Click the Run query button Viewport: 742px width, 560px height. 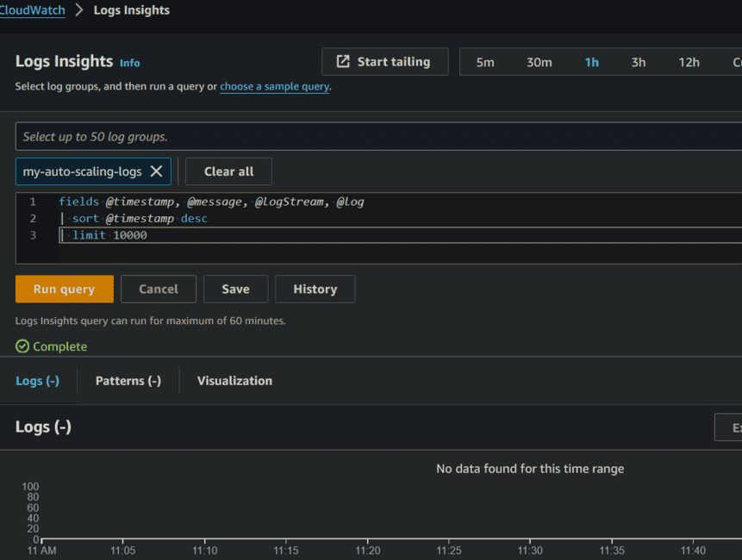(x=65, y=289)
